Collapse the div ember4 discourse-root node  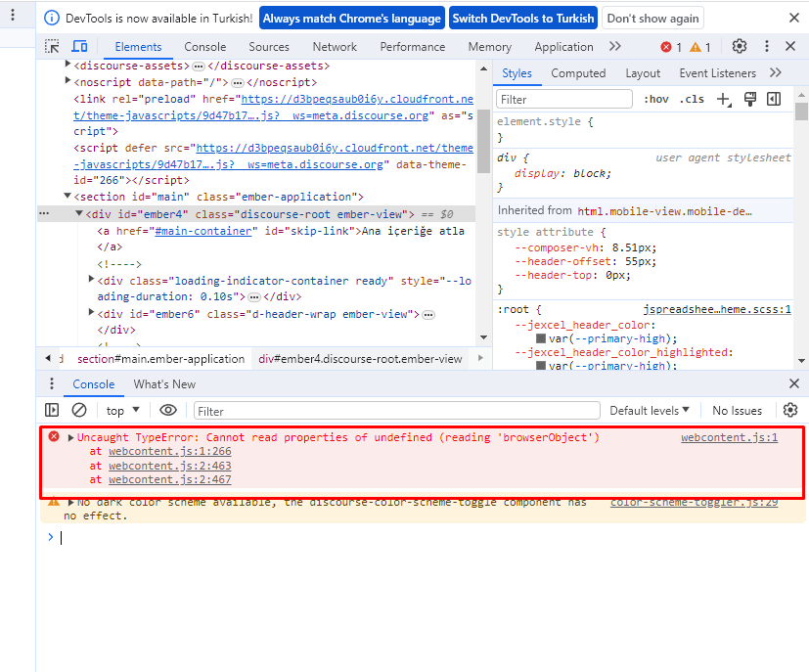tap(79, 213)
